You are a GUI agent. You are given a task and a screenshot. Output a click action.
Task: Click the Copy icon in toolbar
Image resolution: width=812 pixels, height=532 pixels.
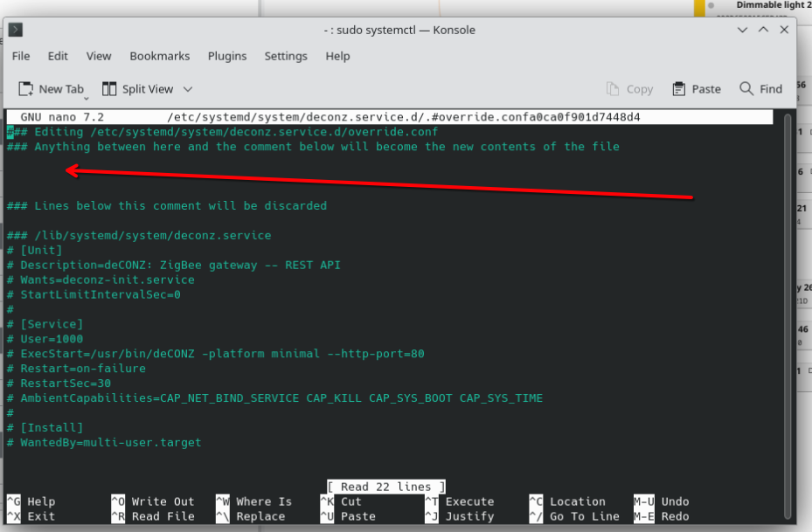tap(614, 89)
